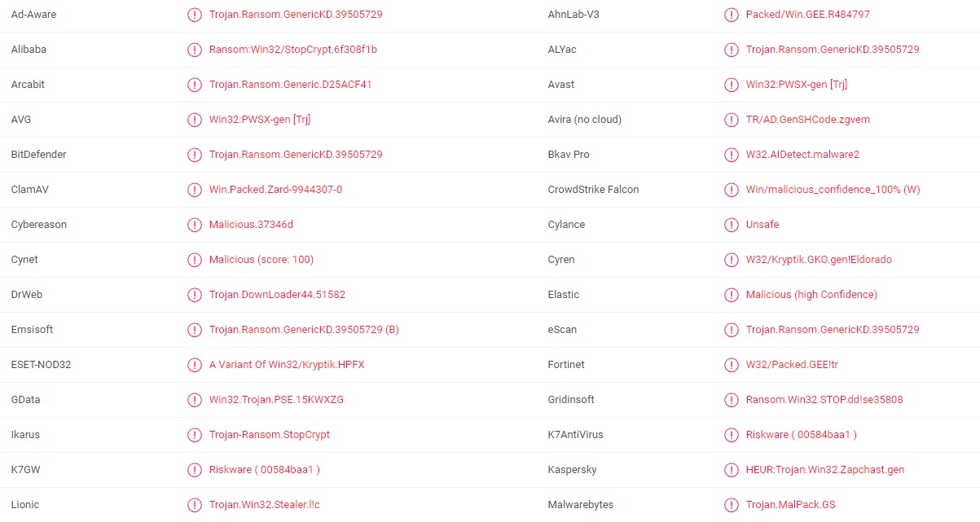The height and width of the screenshot is (522, 980).
Task: Click Trojan-Ransom.StopCrypt result for Ikarus
Action: 270,435
